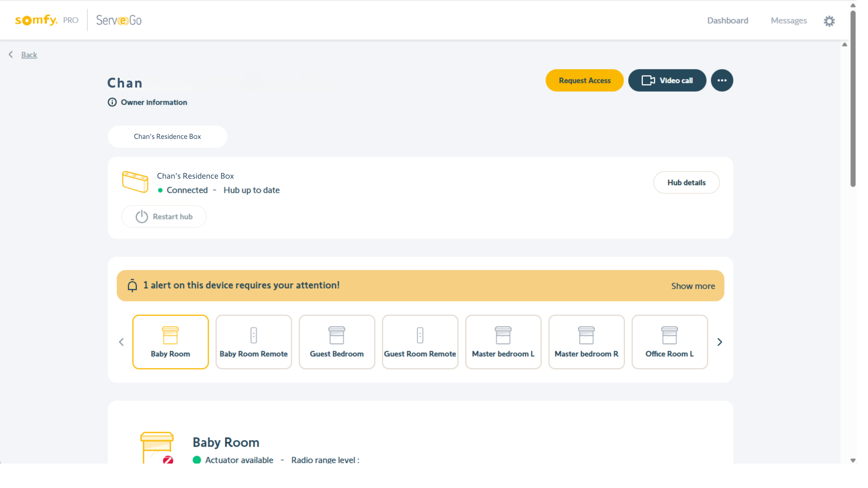868x488 pixels.
Task: Open the more options ellipsis menu
Action: pos(722,80)
